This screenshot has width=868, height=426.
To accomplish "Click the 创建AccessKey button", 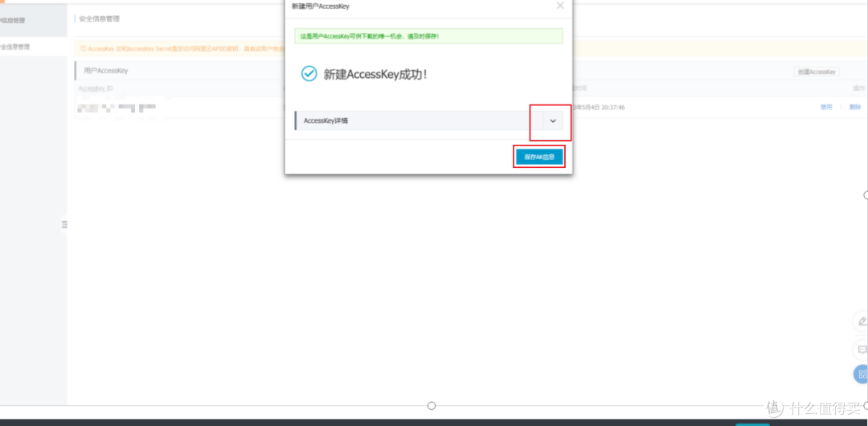I will pos(817,72).
